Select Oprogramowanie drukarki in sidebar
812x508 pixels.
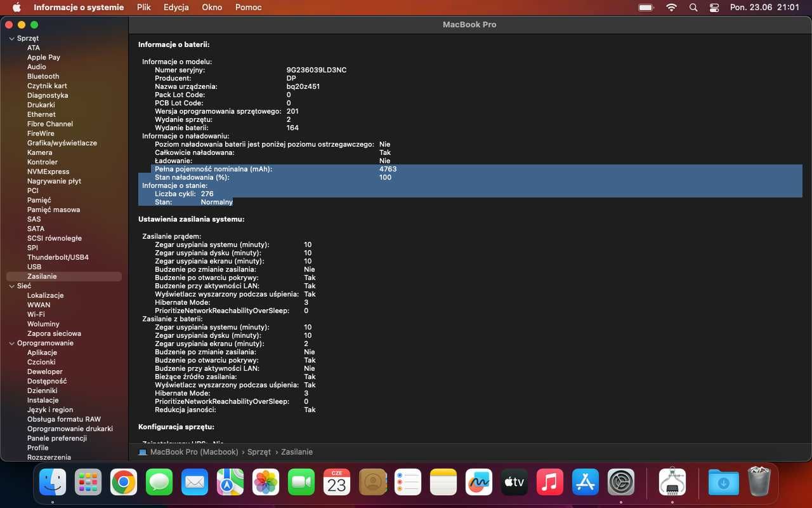click(70, 429)
